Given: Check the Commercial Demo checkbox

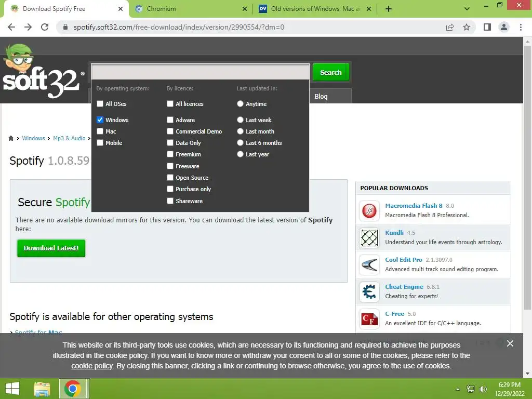Looking at the screenshot, I should pos(170,131).
